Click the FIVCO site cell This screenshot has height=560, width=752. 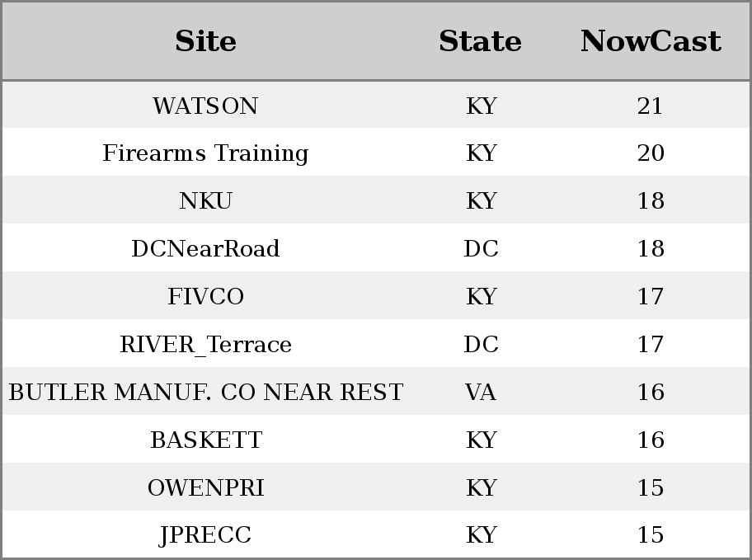click(x=205, y=296)
